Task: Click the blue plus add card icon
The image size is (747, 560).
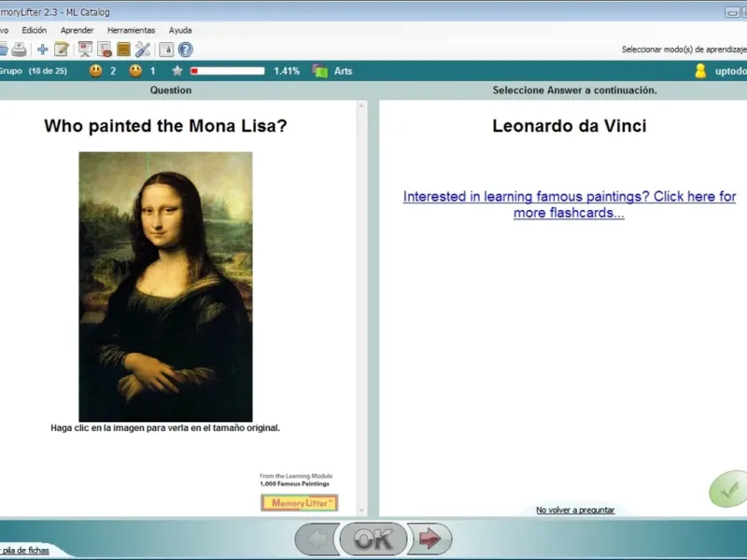Action: click(42, 49)
